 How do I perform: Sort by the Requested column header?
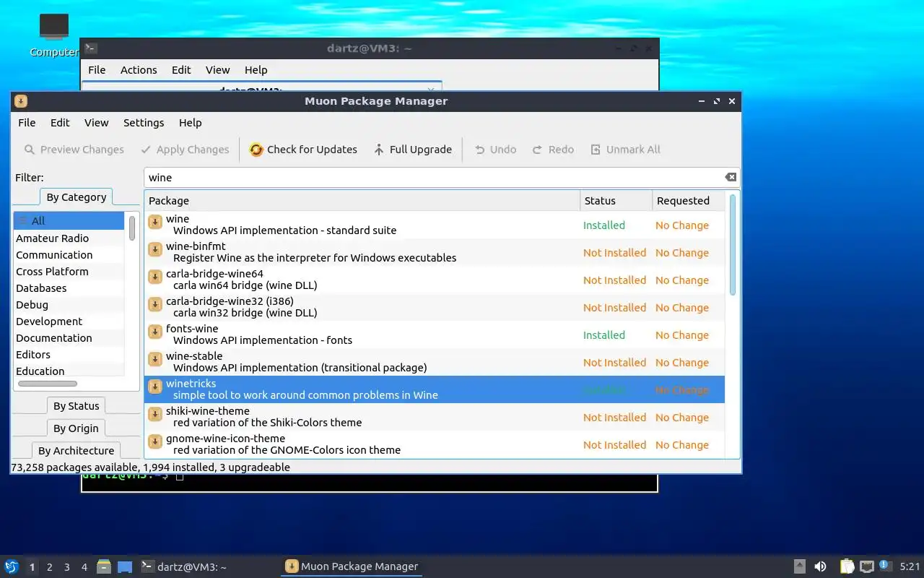tap(688, 201)
